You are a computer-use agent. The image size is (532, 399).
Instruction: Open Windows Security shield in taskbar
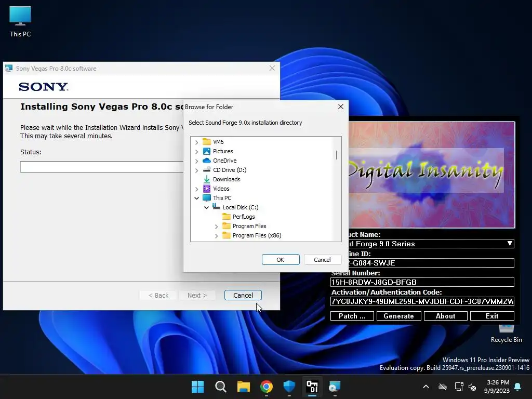[x=289, y=387]
